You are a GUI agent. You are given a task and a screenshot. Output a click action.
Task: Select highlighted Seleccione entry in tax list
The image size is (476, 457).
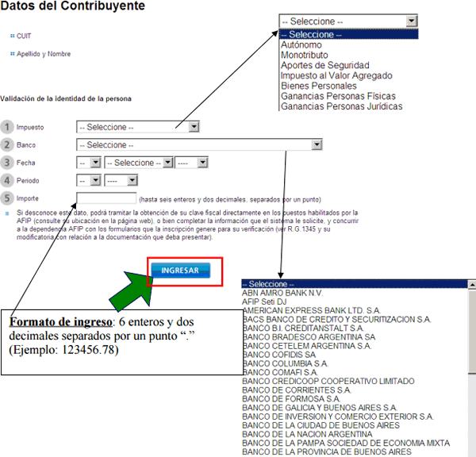click(x=348, y=34)
